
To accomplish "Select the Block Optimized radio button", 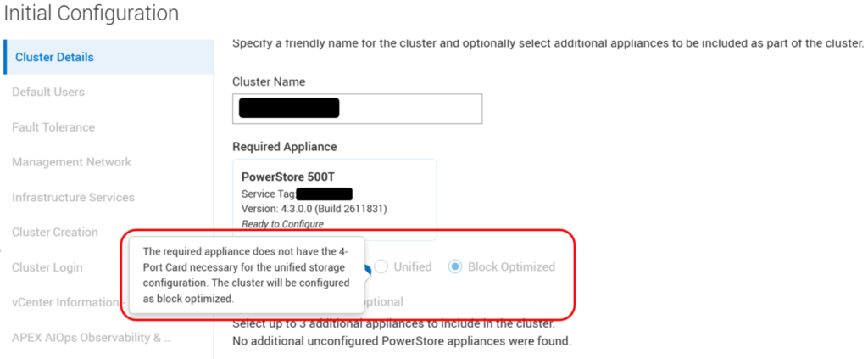I will click(455, 267).
